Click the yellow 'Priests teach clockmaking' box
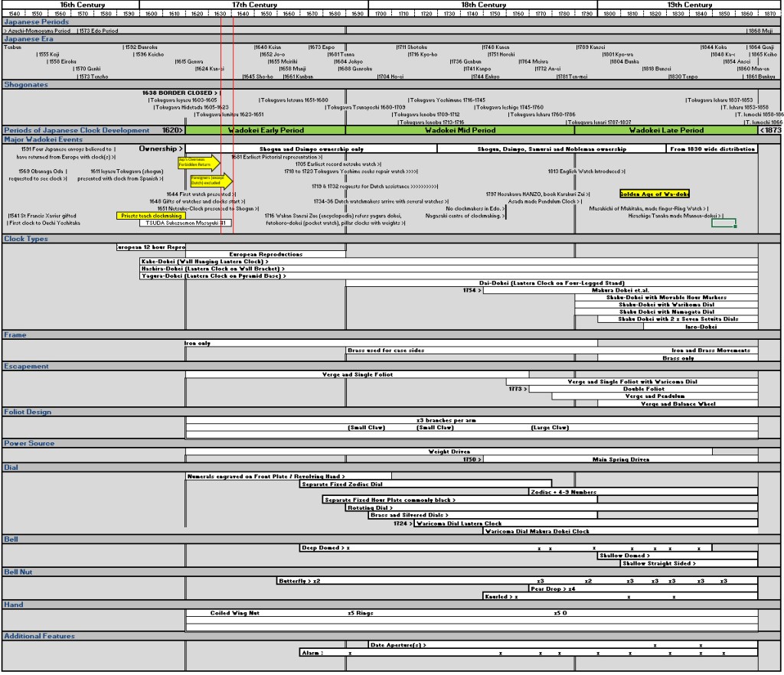The image size is (784, 675). [x=151, y=216]
